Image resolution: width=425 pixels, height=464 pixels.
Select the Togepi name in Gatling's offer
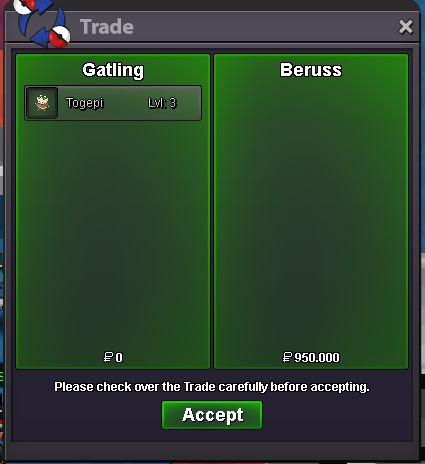point(85,103)
